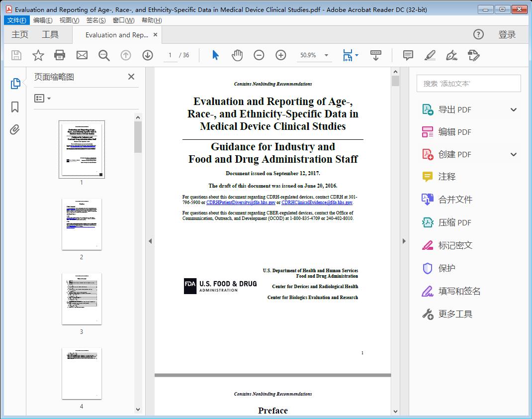
Task: Enable the scrolling read mode icon
Action: (x=375, y=55)
